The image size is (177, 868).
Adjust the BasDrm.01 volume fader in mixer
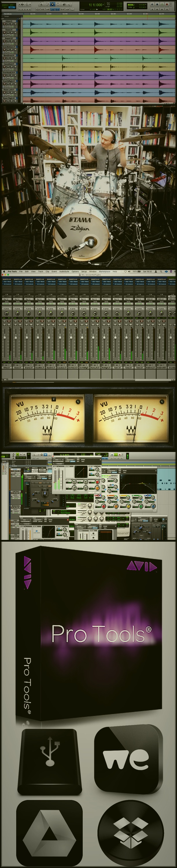[49, 336]
